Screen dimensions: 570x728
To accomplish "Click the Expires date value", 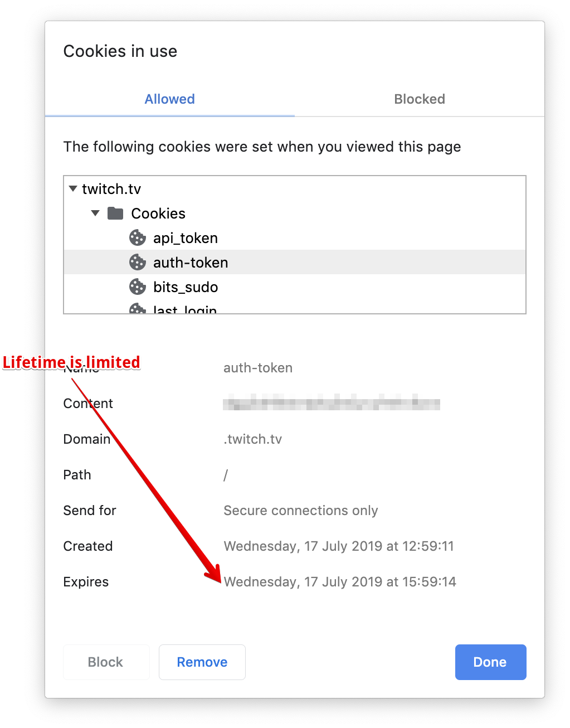I will click(x=340, y=581).
